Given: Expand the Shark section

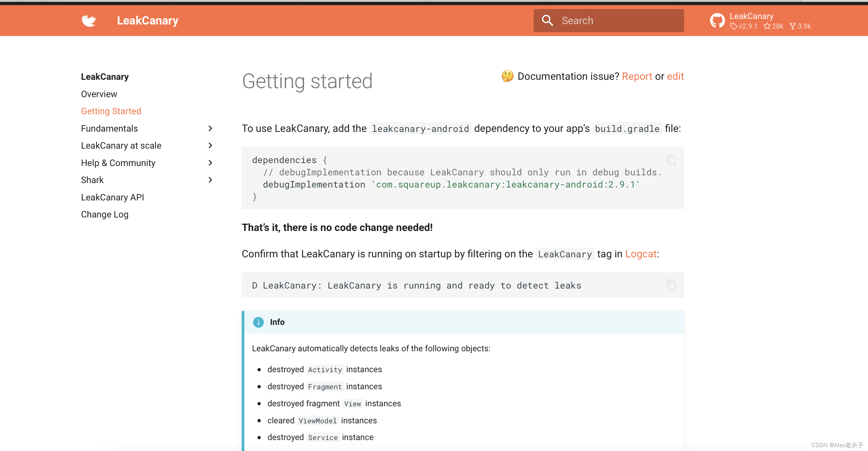Looking at the screenshot, I should coord(210,179).
